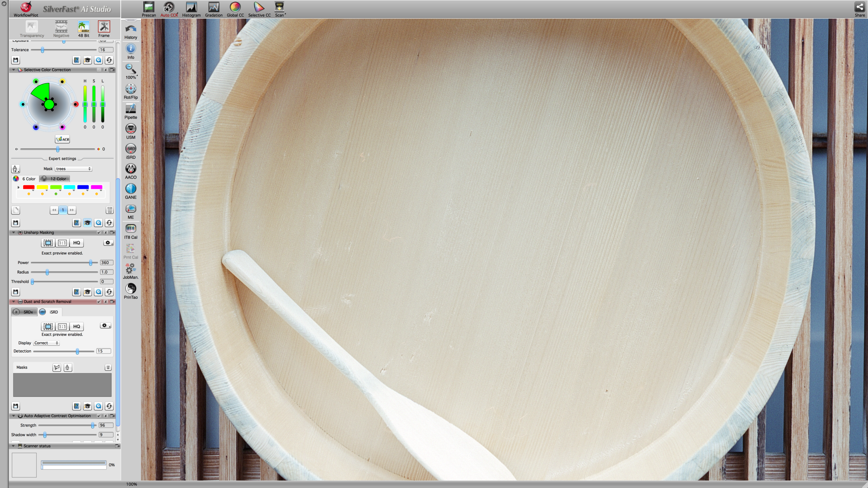Open the Selective CC tool
868x488 pixels.
tap(259, 9)
